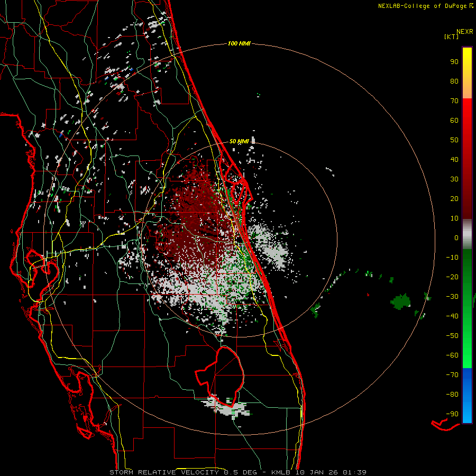
Task: Click the NEXLAB-College of DuPage credit text
Action: tap(423, 6)
